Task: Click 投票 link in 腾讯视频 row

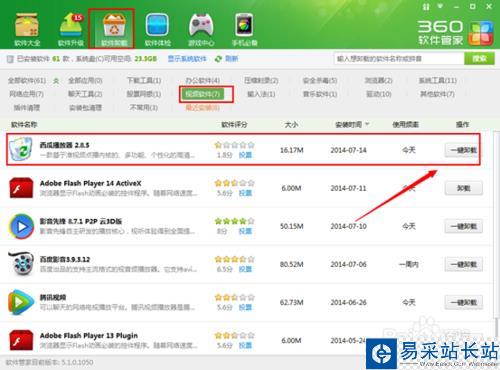Action: pyautogui.click(x=245, y=307)
